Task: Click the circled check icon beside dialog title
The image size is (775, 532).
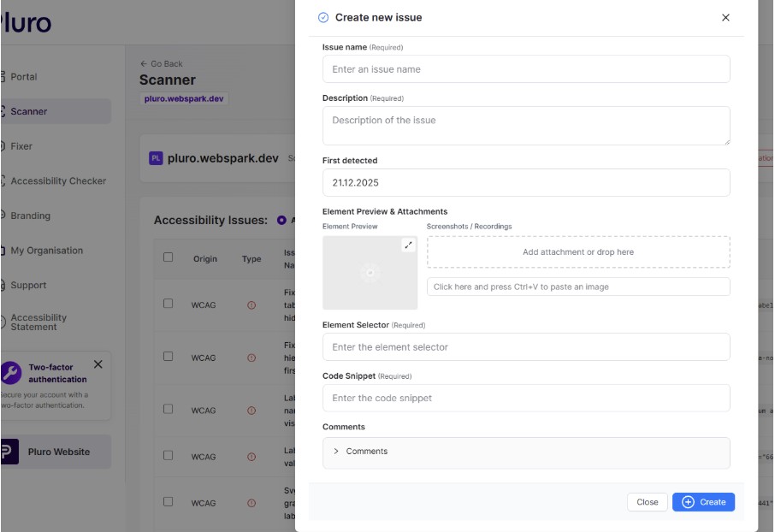Action: click(323, 18)
